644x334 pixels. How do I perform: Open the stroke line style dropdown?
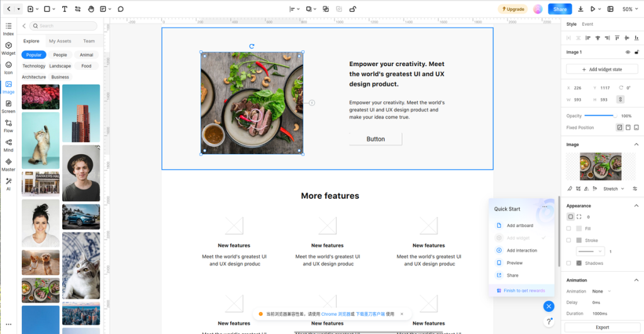590,251
